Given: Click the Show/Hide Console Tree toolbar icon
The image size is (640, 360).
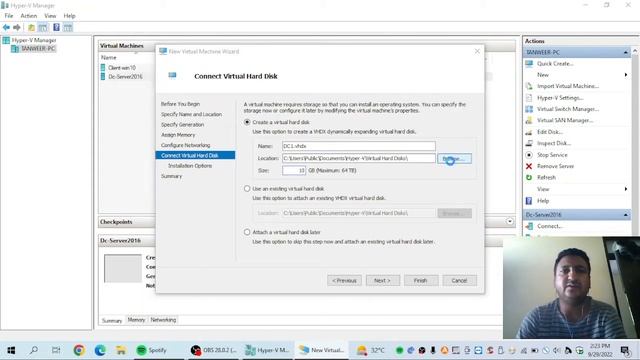Looking at the screenshot, I should pos(43,27).
